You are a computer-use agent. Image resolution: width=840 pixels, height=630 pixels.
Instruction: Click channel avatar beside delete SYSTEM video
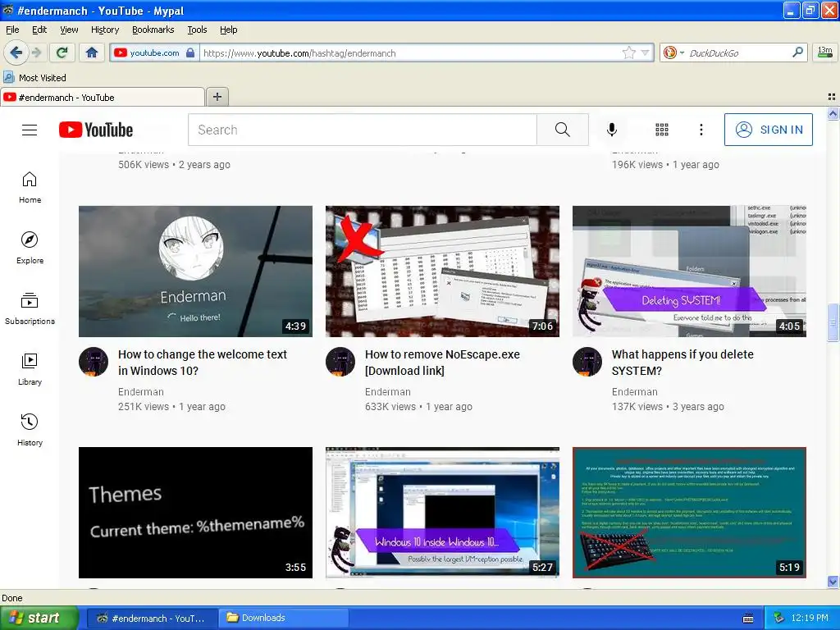tap(587, 362)
